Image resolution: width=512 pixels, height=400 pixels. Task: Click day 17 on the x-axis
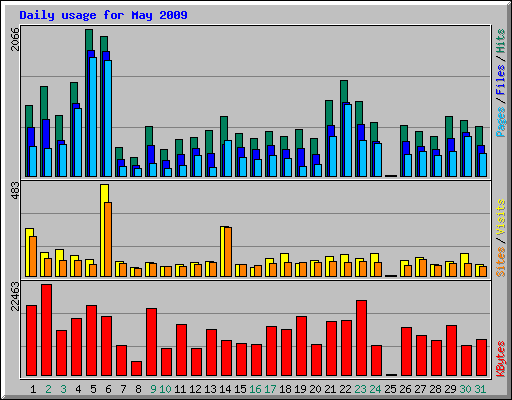point(270,389)
